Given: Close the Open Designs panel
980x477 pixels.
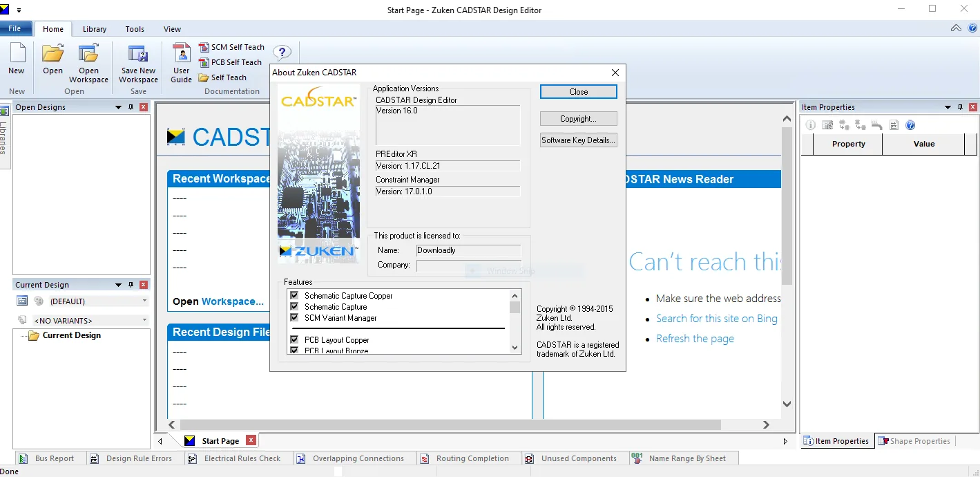Looking at the screenshot, I should coord(144,107).
